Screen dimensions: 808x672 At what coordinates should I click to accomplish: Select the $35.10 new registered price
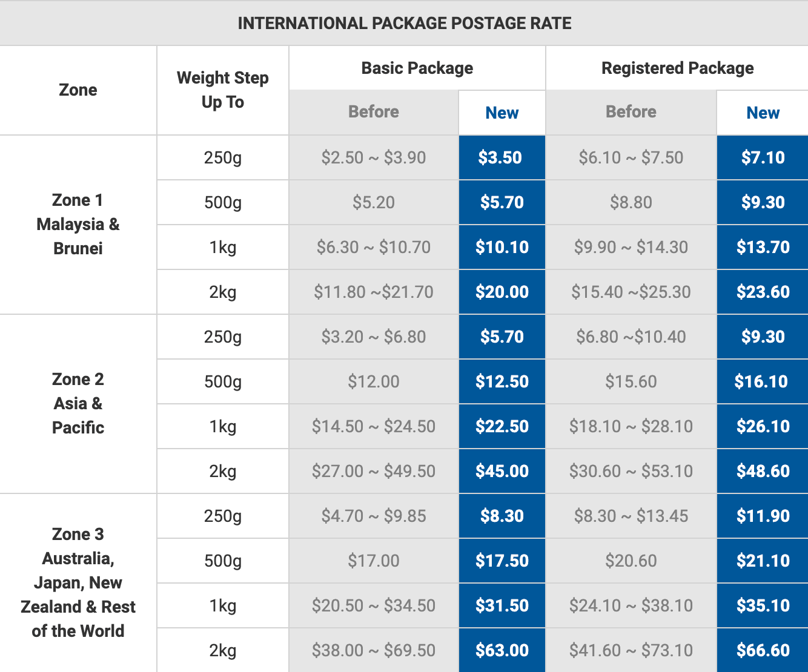[763, 606]
